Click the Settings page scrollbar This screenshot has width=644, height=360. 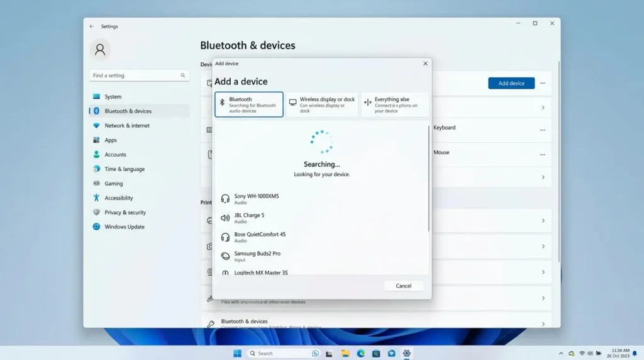tap(558, 162)
